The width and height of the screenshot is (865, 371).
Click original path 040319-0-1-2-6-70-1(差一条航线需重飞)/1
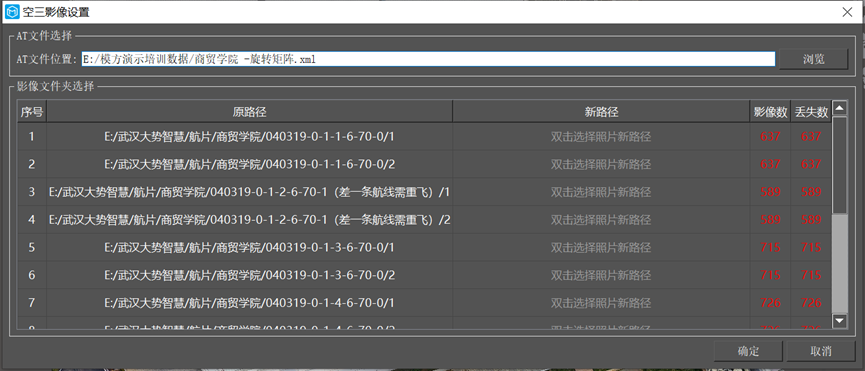pos(249,192)
